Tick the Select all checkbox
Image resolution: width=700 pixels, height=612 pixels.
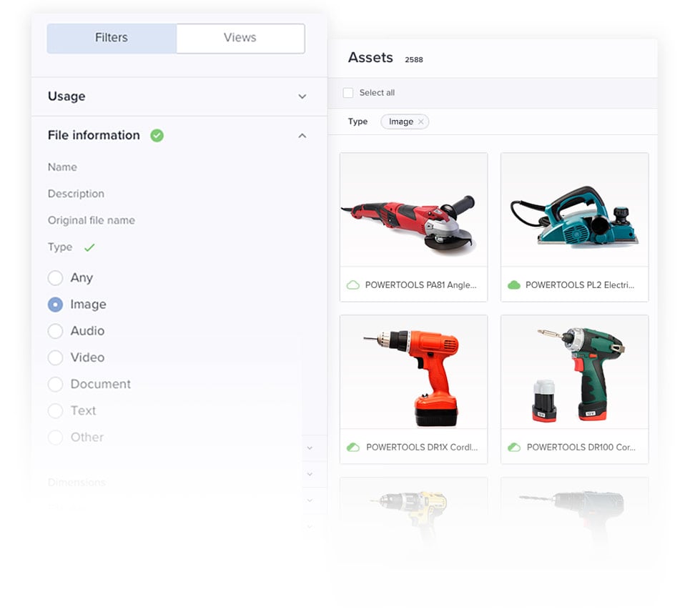[348, 93]
